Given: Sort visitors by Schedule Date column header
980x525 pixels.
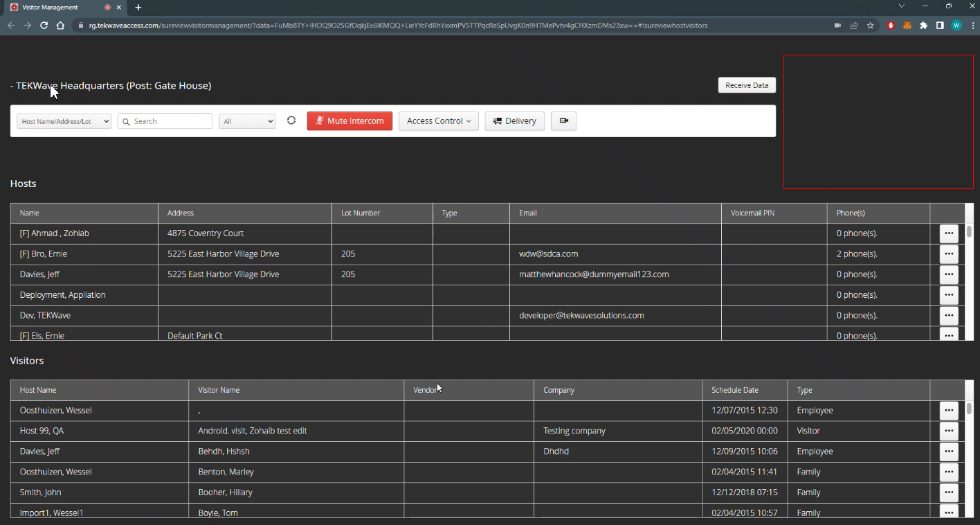Looking at the screenshot, I should [734, 391].
